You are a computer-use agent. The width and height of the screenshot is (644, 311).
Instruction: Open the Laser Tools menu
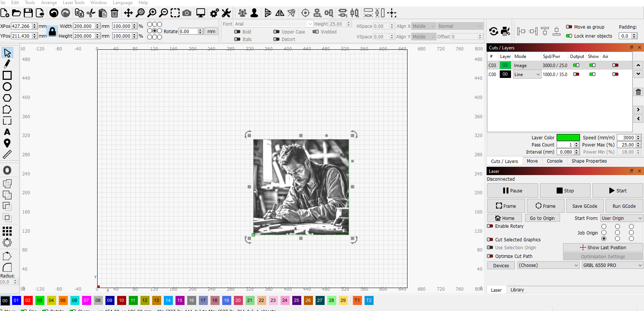[73, 3]
